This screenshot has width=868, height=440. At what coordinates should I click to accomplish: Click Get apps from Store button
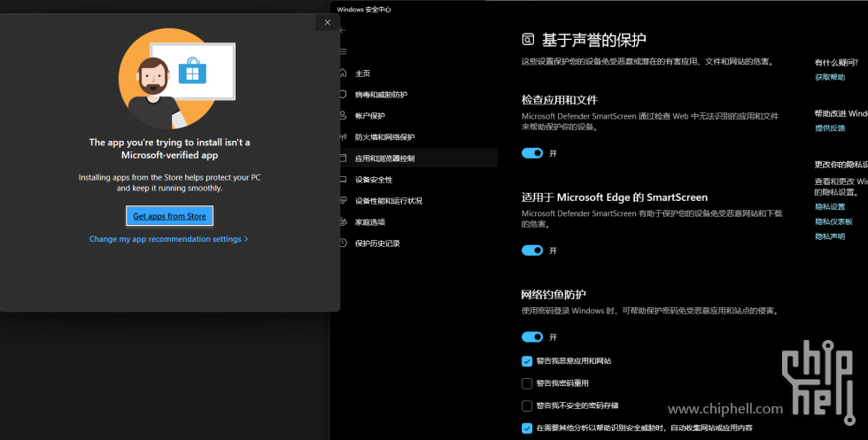coord(169,216)
